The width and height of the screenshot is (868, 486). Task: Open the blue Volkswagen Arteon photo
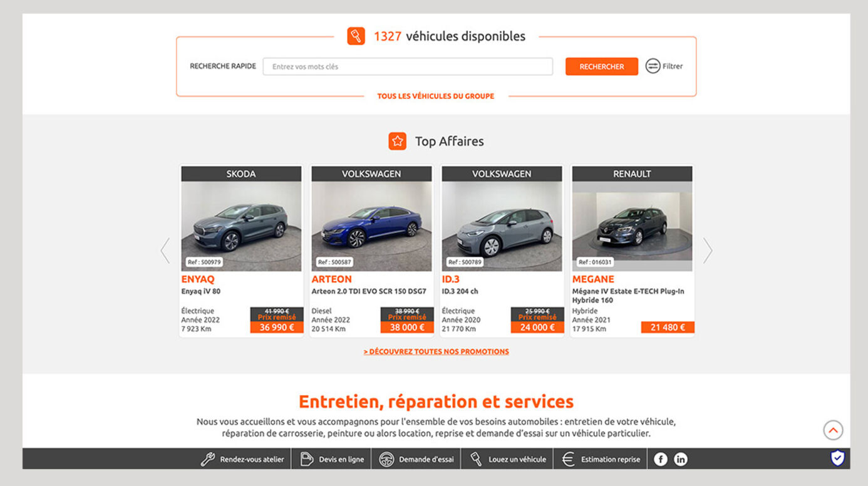371,226
